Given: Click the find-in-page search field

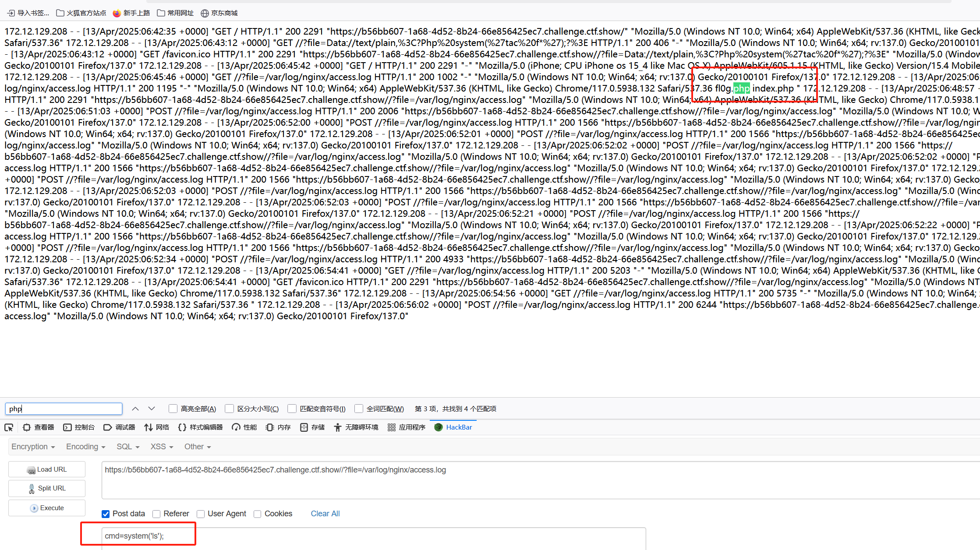Looking at the screenshot, I should [x=64, y=409].
